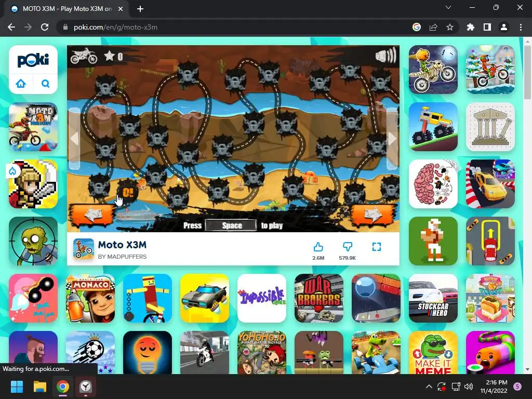
Task: Open the flying black car game thumbnail
Action: pos(205,298)
